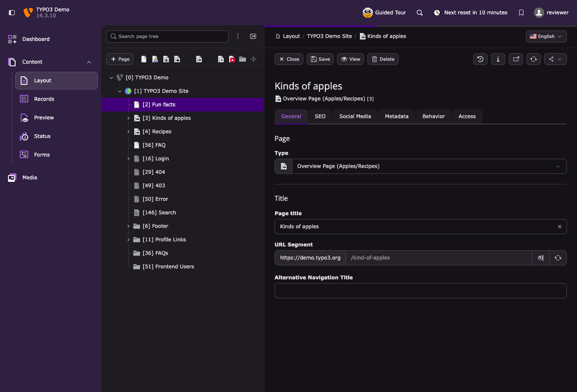Open the edit form in a new window
This screenshot has width=577, height=392.
pos(516,59)
